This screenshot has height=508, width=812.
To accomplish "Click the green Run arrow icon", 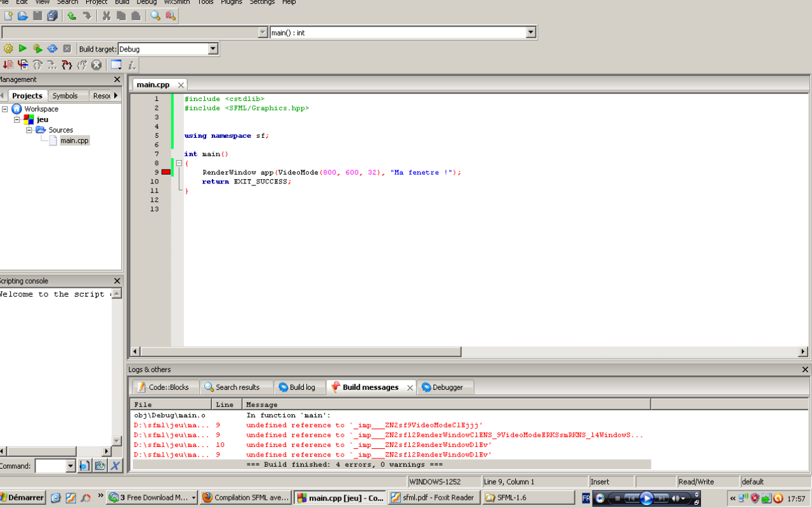I will pyautogui.click(x=23, y=48).
